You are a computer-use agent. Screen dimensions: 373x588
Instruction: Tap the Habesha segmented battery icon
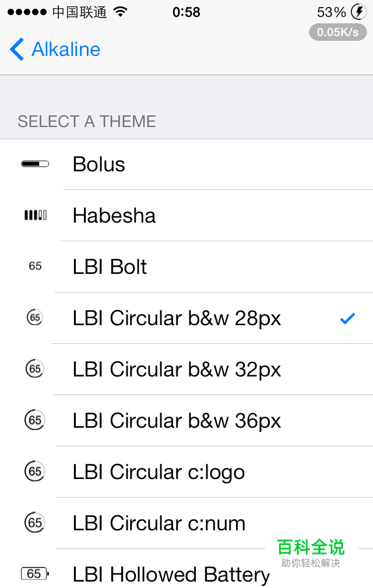[35, 216]
